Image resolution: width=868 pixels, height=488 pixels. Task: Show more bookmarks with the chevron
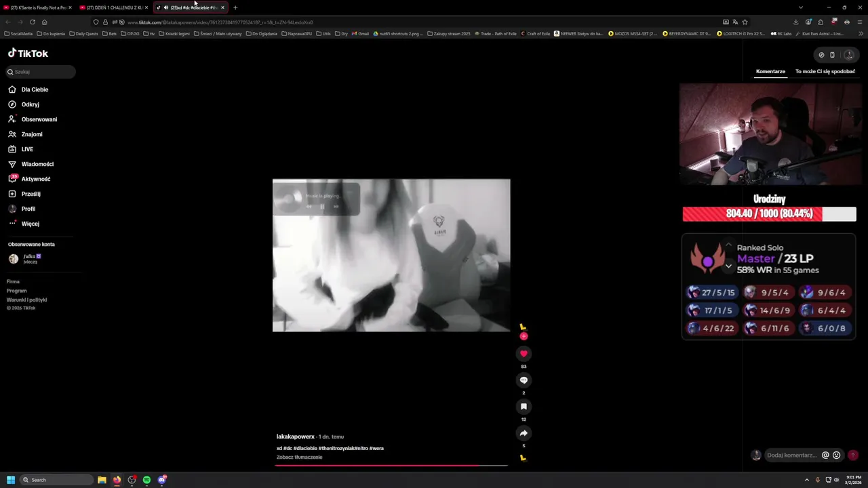click(861, 33)
